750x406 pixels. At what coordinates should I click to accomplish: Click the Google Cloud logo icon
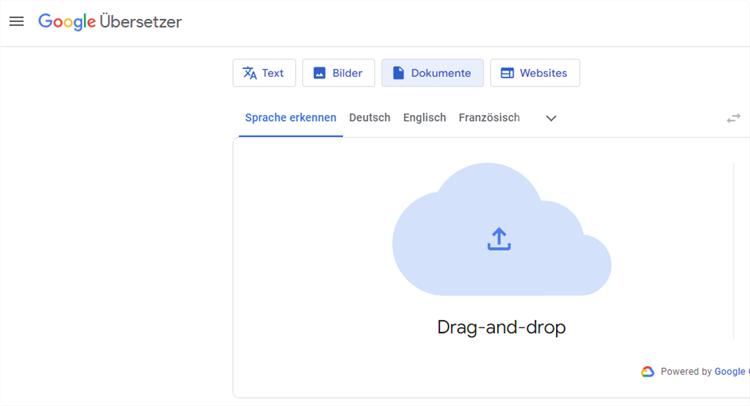(x=648, y=372)
